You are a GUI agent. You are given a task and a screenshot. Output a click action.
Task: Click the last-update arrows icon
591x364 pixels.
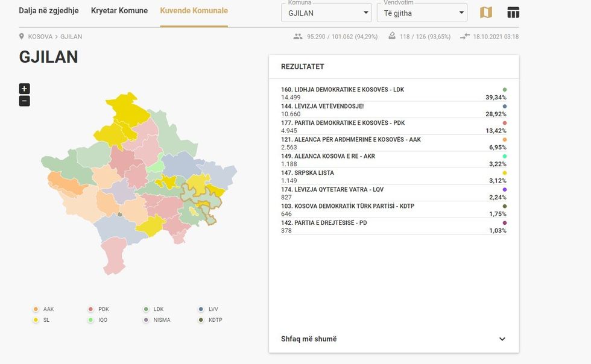pos(464,37)
